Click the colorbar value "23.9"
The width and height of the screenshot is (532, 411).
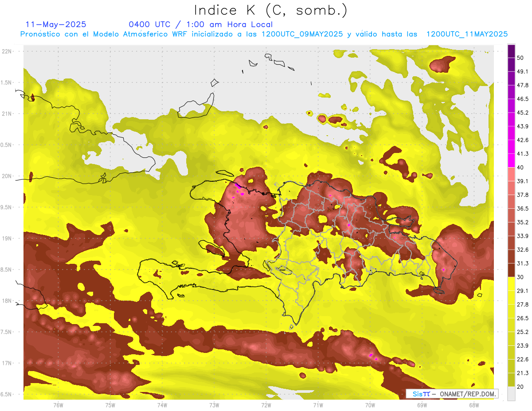(522, 345)
